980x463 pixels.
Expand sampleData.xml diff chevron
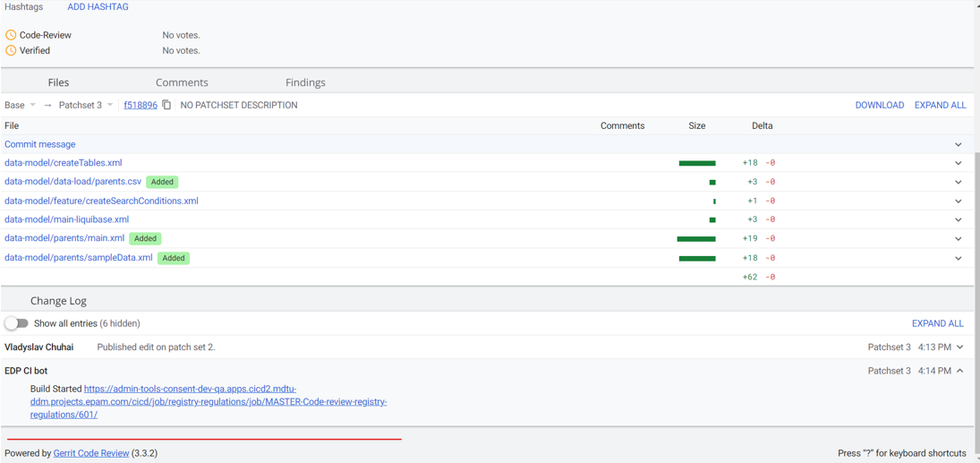point(959,258)
